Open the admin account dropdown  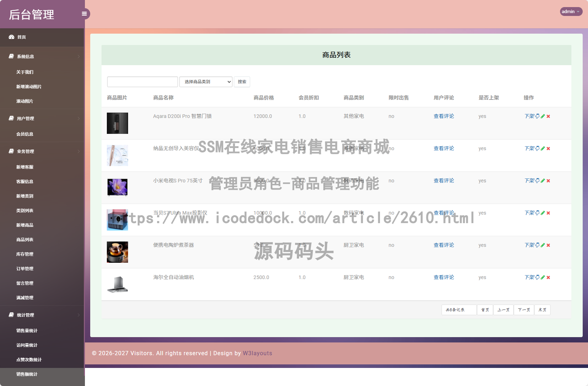click(x=571, y=11)
